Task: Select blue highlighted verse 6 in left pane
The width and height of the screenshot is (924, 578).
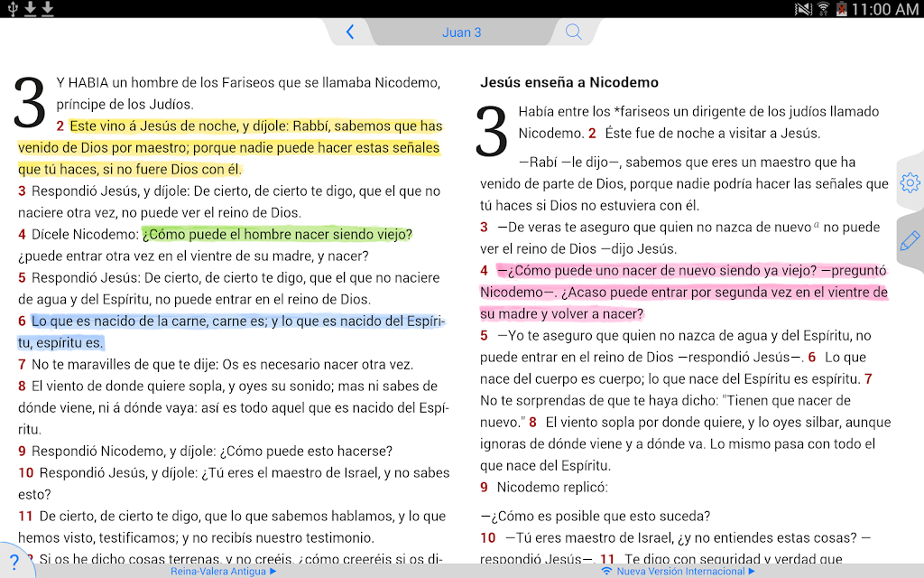Action: pos(232,331)
